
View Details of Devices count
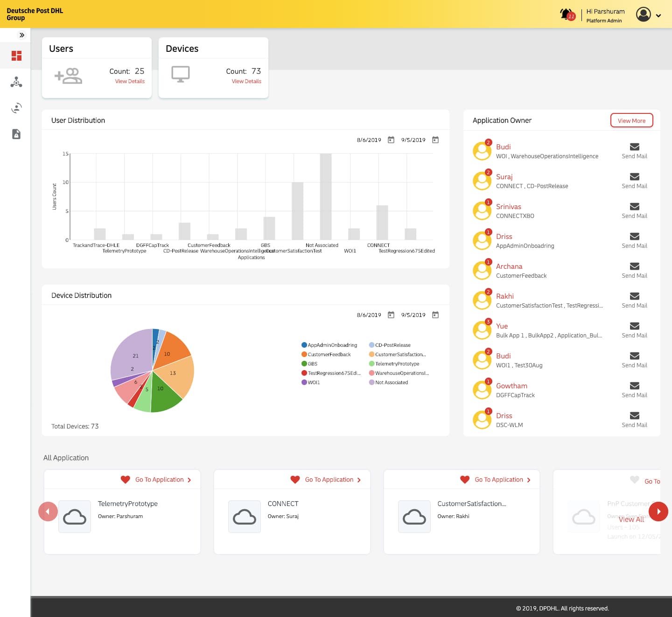click(246, 81)
